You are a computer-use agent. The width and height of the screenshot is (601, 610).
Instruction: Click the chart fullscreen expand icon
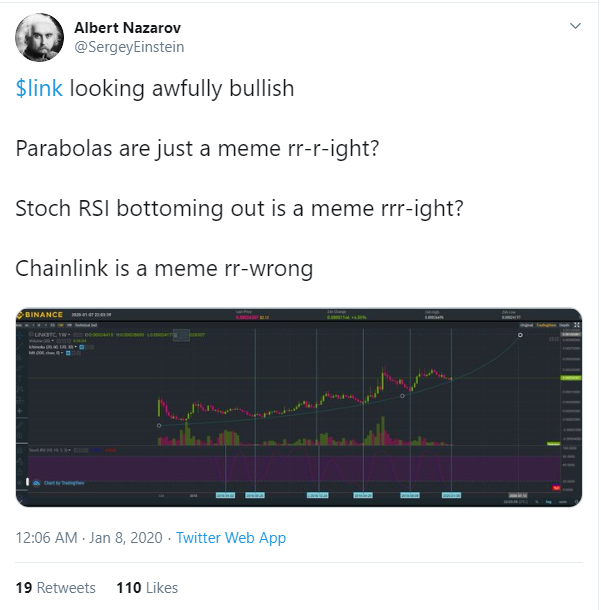coord(577,325)
